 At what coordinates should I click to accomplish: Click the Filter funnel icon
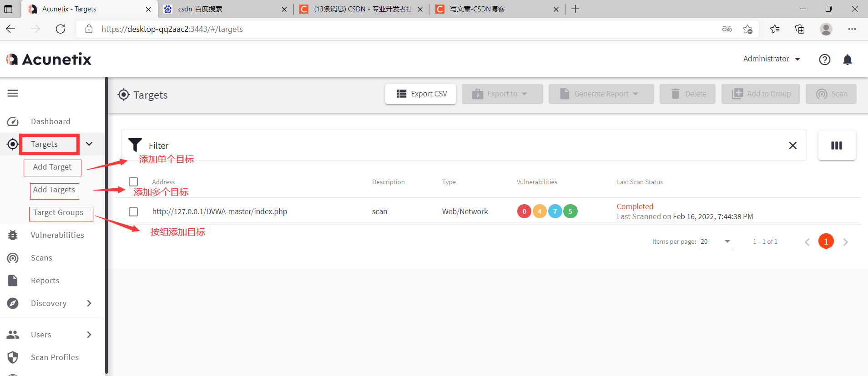pyautogui.click(x=135, y=145)
